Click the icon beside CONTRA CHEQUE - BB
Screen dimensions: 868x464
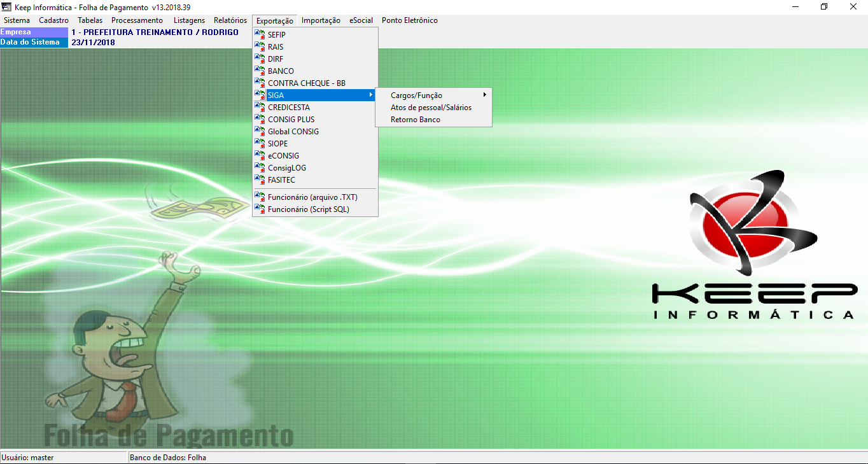pyautogui.click(x=260, y=83)
